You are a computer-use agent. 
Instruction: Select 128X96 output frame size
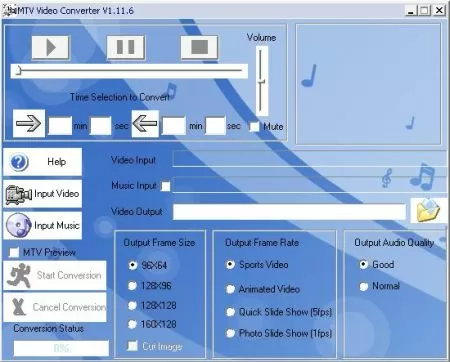coord(132,286)
